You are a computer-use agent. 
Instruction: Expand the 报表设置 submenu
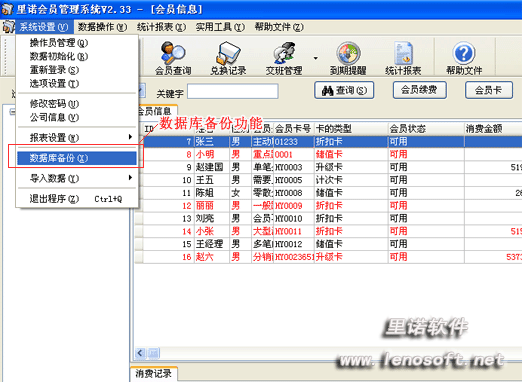77,137
